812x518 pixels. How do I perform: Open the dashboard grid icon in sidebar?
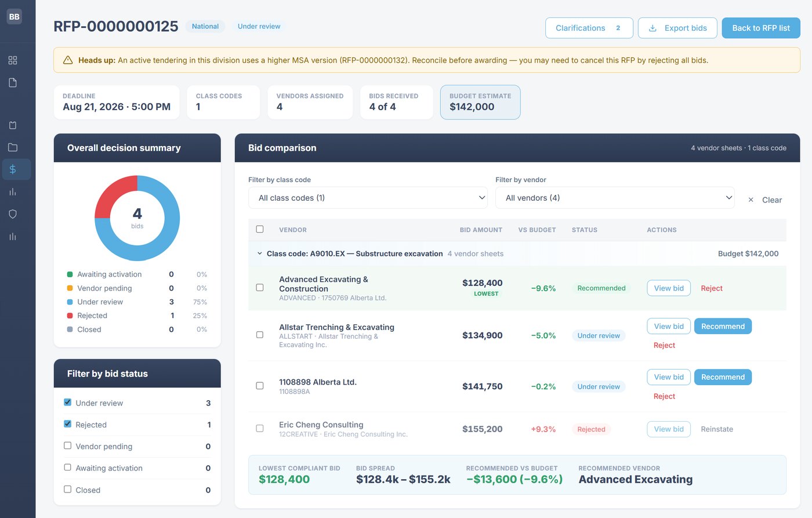point(13,60)
